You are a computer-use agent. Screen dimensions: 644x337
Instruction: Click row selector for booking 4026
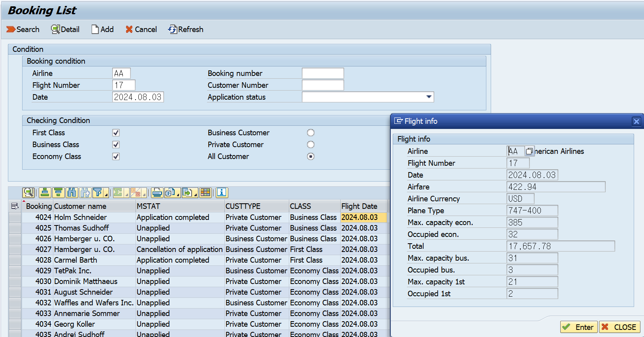click(x=15, y=239)
